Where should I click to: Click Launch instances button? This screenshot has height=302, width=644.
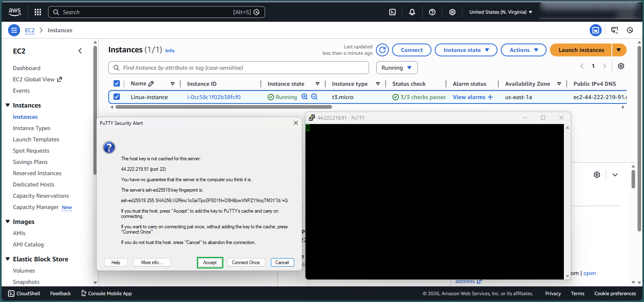581,50
